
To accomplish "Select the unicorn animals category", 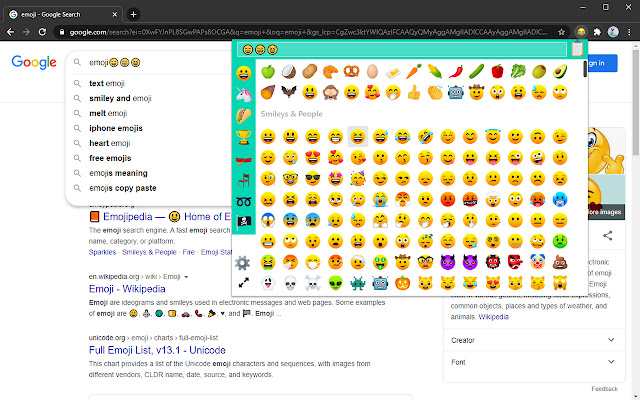I will click(x=244, y=95).
